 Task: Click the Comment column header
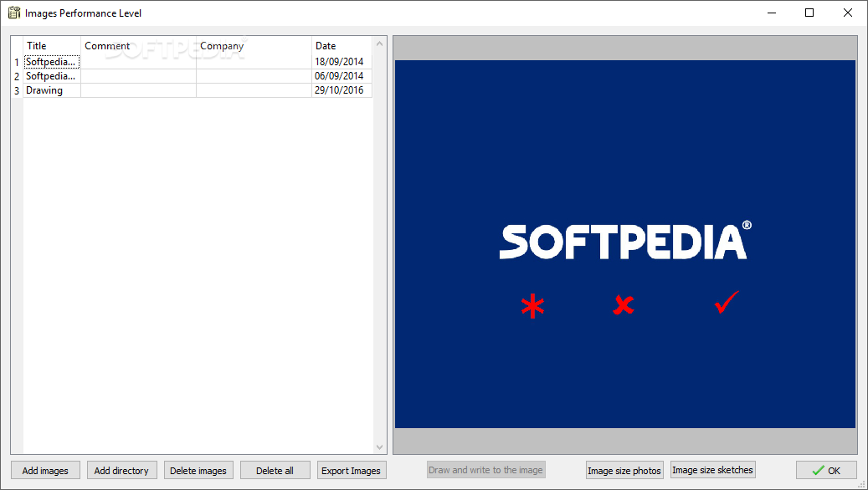(138, 46)
